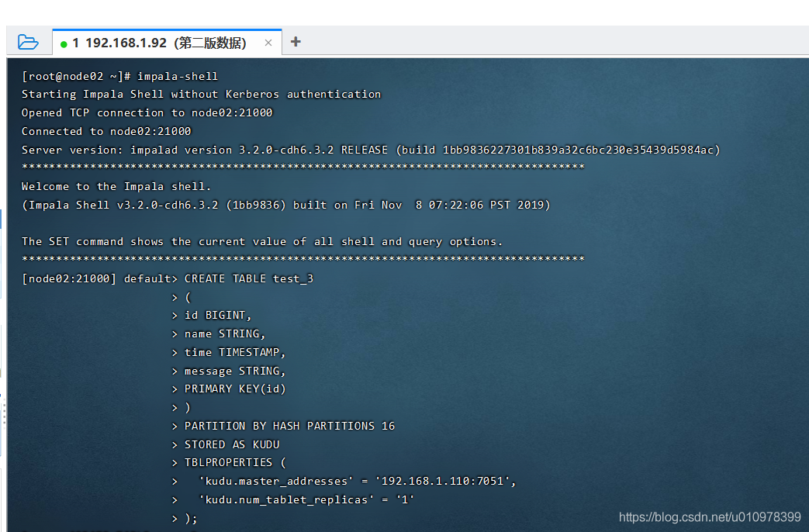Image resolution: width=809 pixels, height=532 pixels.
Task: Add a new session tab with plus
Action: pyautogui.click(x=296, y=42)
